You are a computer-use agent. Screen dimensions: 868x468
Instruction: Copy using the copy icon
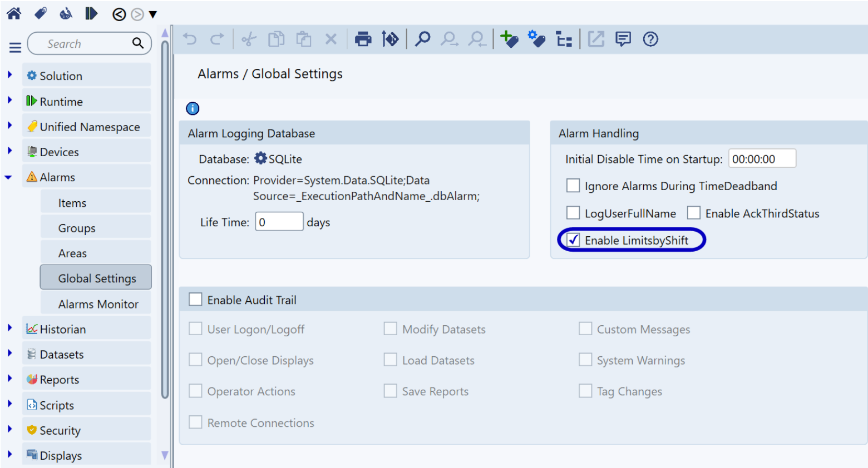coord(276,39)
